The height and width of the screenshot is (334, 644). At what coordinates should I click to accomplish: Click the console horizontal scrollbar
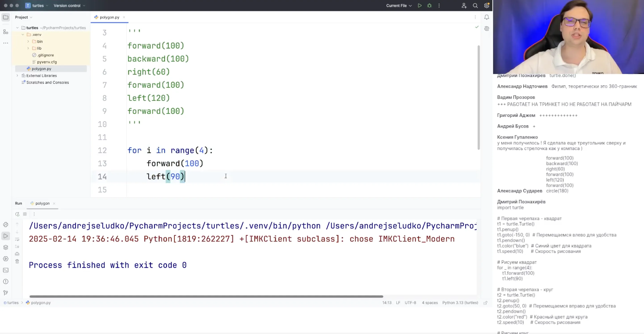tap(206, 296)
